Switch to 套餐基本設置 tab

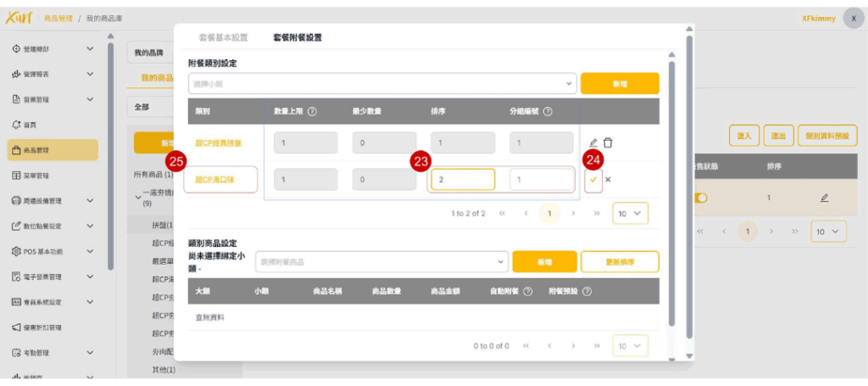tap(223, 38)
